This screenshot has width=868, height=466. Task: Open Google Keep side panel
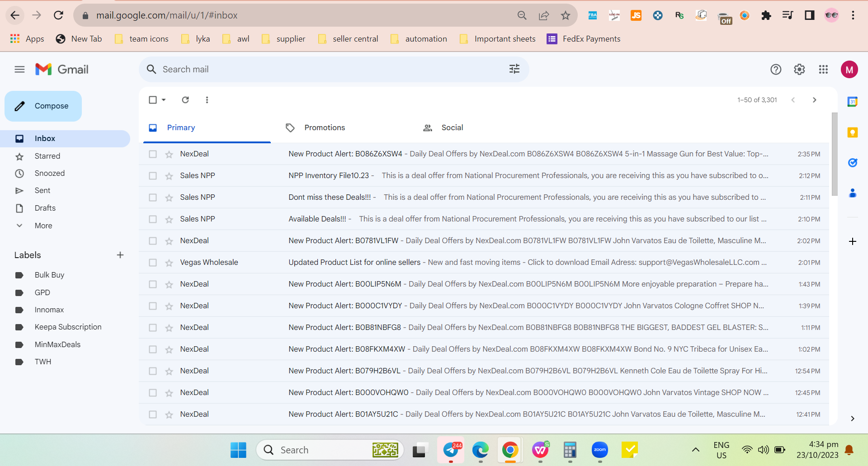coord(853,132)
